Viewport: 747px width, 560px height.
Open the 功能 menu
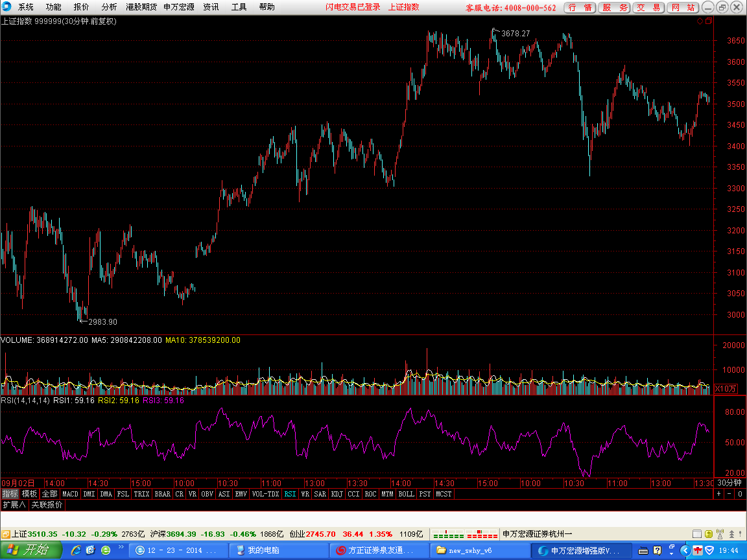tap(53, 6)
